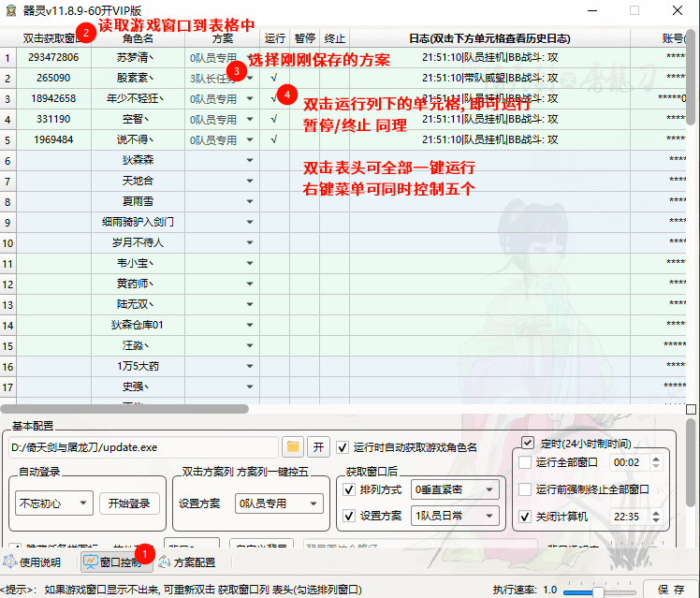Screen dimensions: 700x598
Task: Open scheme dropdown for 天地合 row
Action: (250, 181)
